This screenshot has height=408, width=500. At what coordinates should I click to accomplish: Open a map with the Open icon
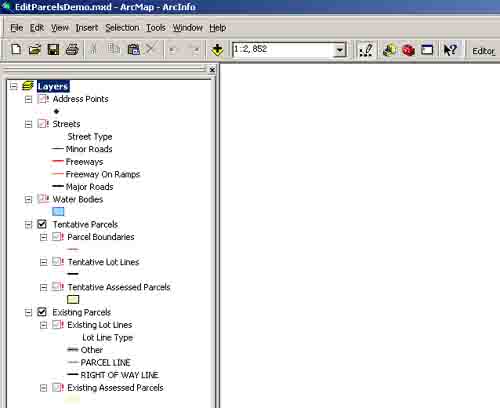35,50
